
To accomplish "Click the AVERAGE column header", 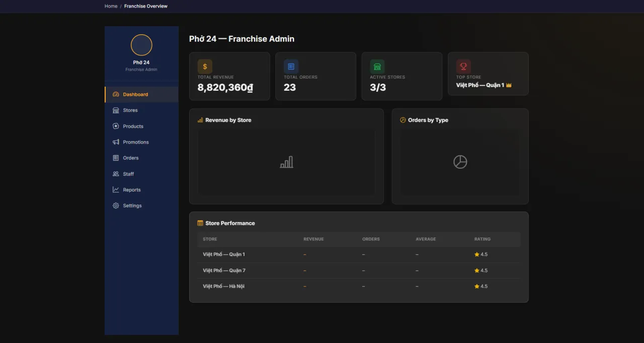I will 426,239.
